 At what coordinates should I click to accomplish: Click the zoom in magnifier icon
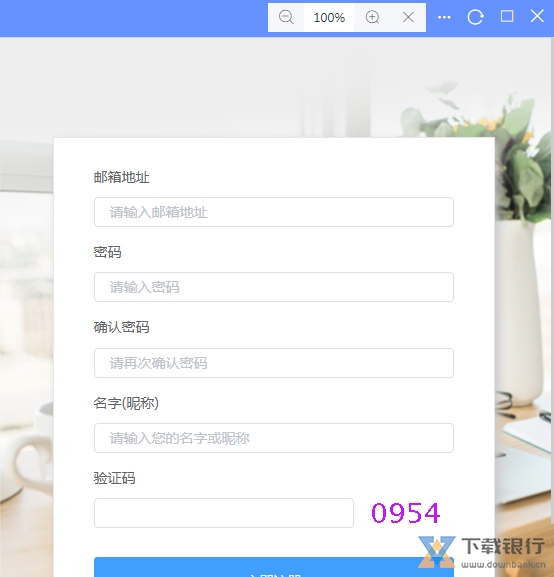373,17
